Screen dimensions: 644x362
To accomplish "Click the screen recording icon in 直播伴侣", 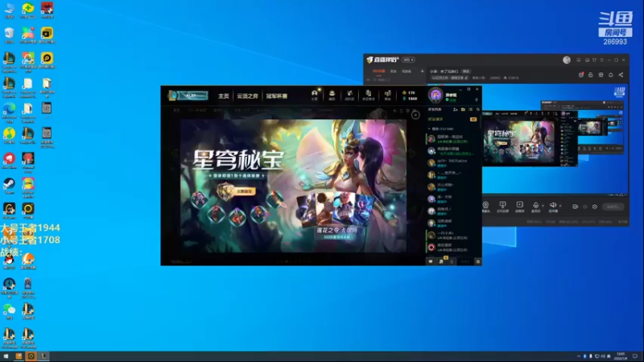I will (x=519, y=207).
